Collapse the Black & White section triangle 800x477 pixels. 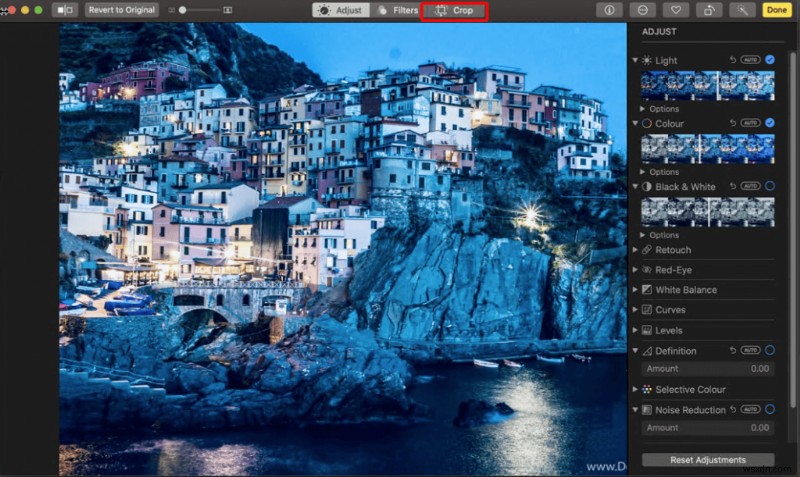635,187
